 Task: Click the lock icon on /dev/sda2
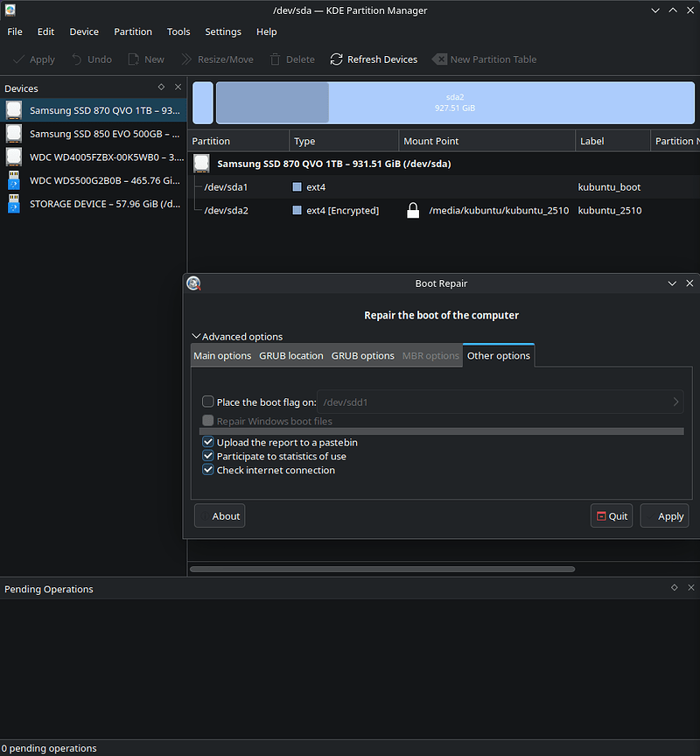tap(414, 210)
